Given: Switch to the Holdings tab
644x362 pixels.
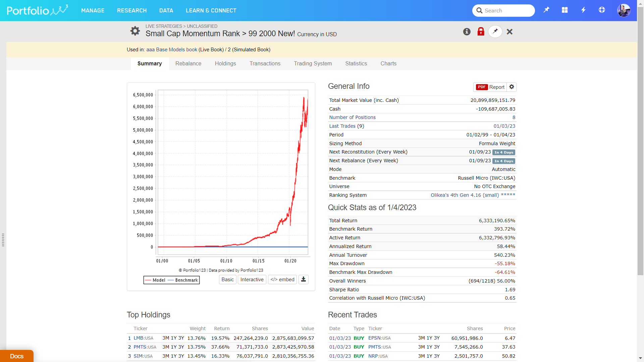Looking at the screenshot, I should tap(225, 63).
